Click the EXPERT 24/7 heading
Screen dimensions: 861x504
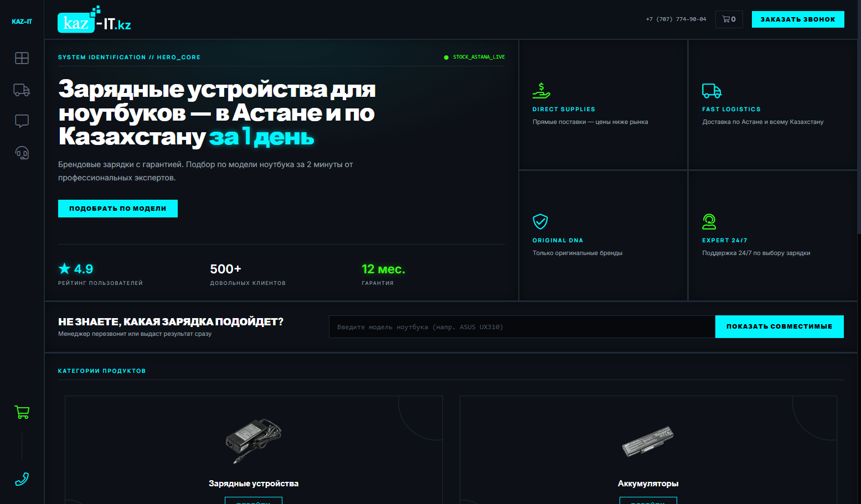pos(725,241)
